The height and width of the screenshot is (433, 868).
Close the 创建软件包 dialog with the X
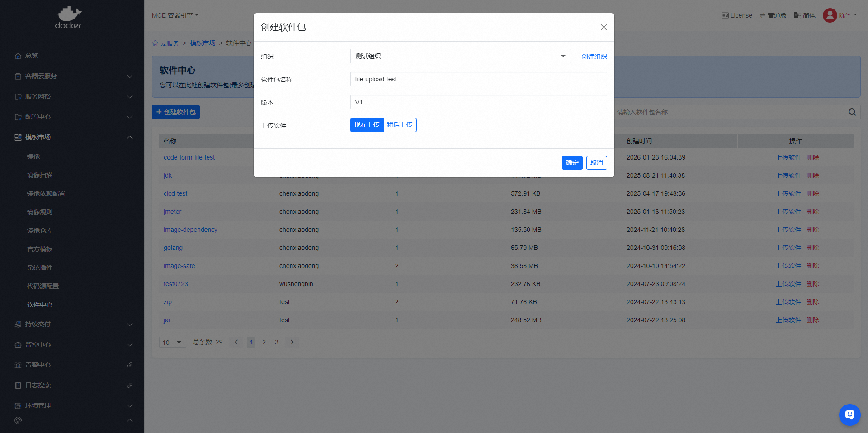coord(604,27)
